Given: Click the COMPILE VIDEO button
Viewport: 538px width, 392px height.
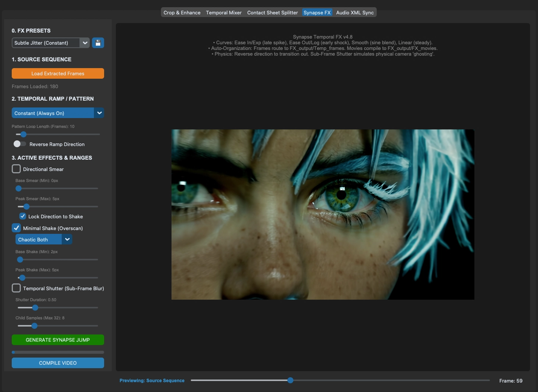Looking at the screenshot, I should (58, 363).
